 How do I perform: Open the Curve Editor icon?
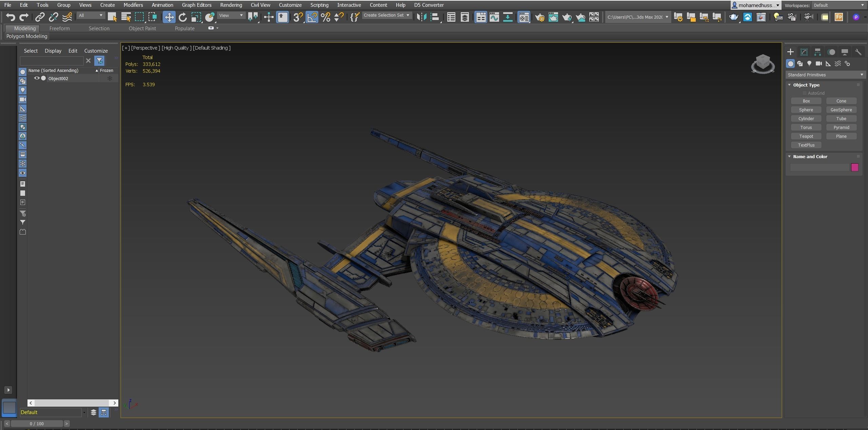(494, 17)
